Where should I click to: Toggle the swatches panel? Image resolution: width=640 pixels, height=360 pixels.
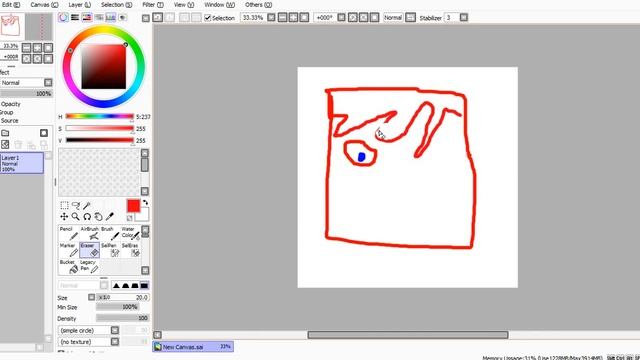(111, 17)
